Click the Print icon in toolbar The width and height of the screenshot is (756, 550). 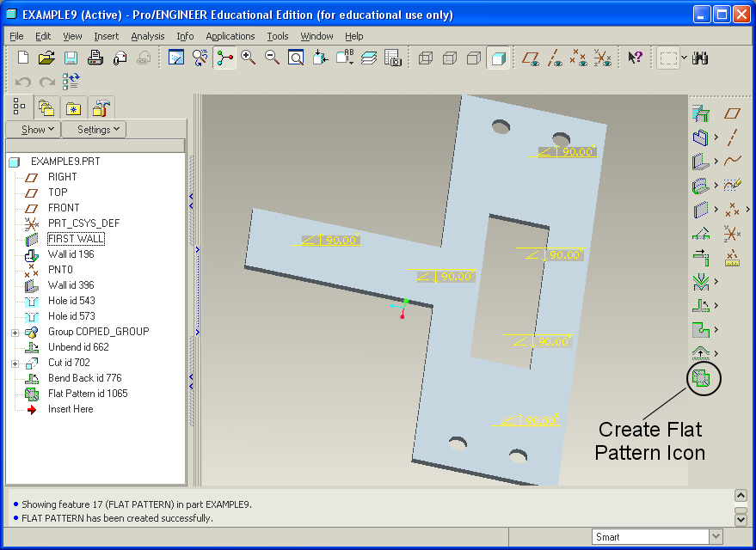[x=95, y=58]
